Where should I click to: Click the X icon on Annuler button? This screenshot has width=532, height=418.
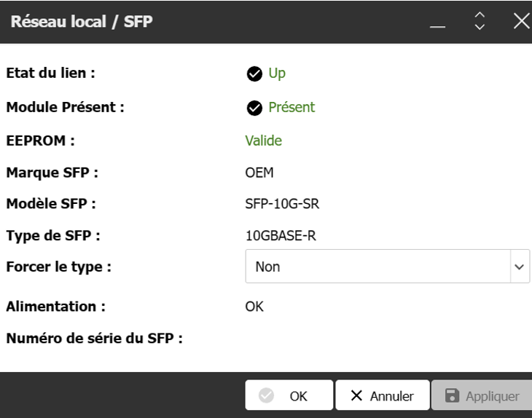pos(356,395)
